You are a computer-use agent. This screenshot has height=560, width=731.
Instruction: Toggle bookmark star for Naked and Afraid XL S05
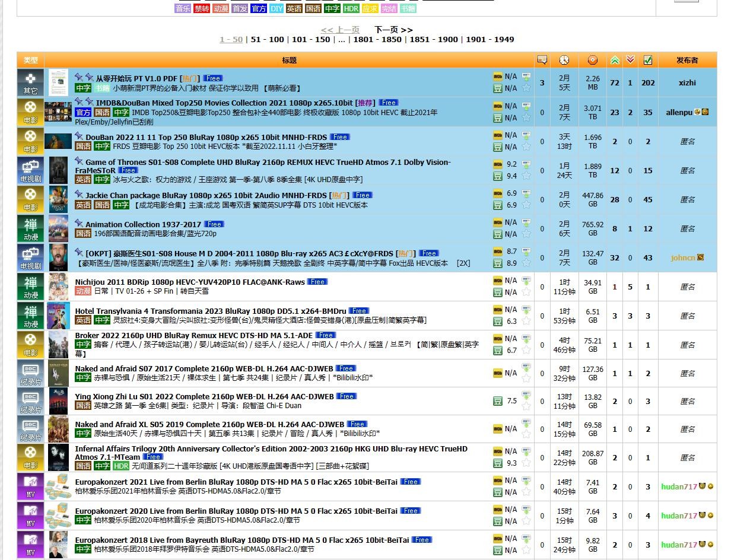point(526,435)
